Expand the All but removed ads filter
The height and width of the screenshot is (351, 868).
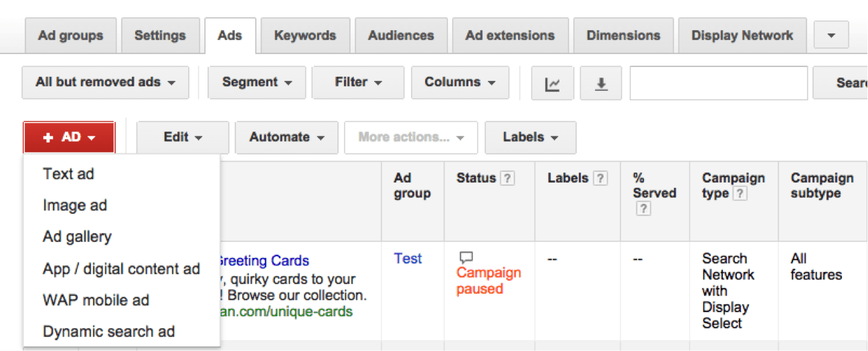pos(105,82)
